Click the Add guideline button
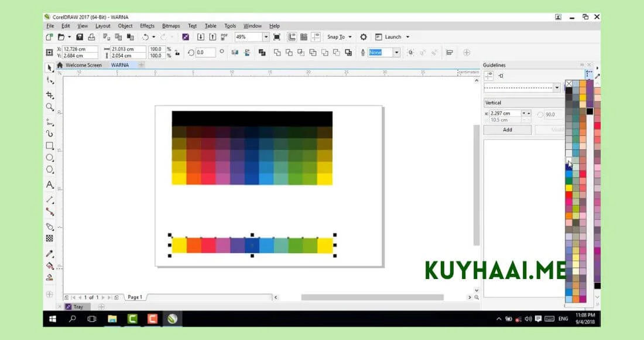The width and height of the screenshot is (644, 340). pyautogui.click(x=507, y=130)
